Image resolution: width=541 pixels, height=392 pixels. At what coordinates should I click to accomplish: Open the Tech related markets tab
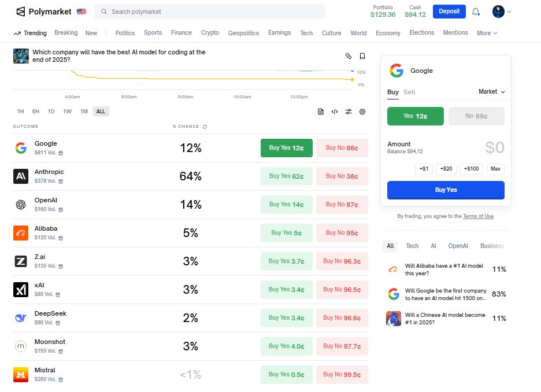412,246
